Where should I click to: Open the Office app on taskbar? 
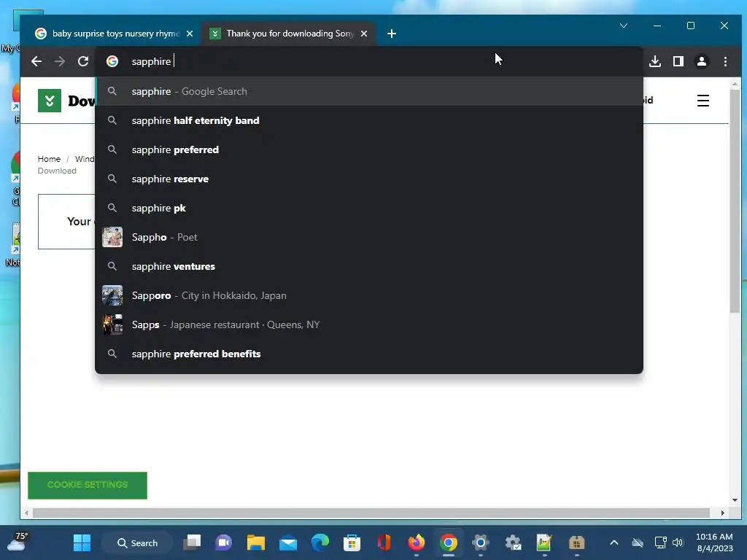384,542
